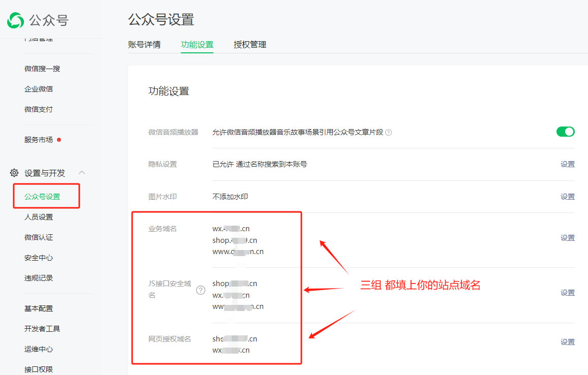Switch to the 账号详情 tab
This screenshot has height=375, width=588.
point(144,45)
